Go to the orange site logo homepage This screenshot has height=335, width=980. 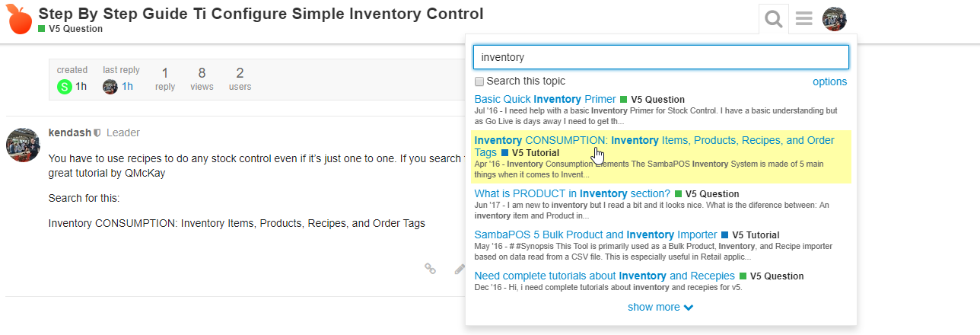click(x=19, y=19)
